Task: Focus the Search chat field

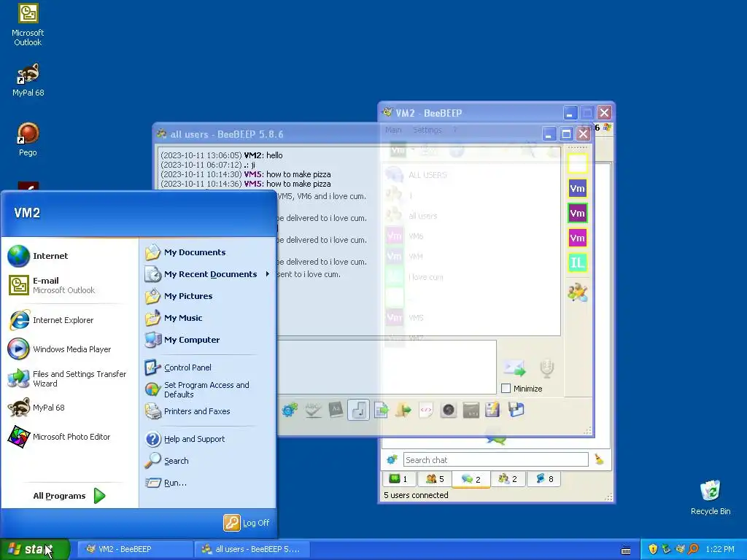Action: pos(495,459)
